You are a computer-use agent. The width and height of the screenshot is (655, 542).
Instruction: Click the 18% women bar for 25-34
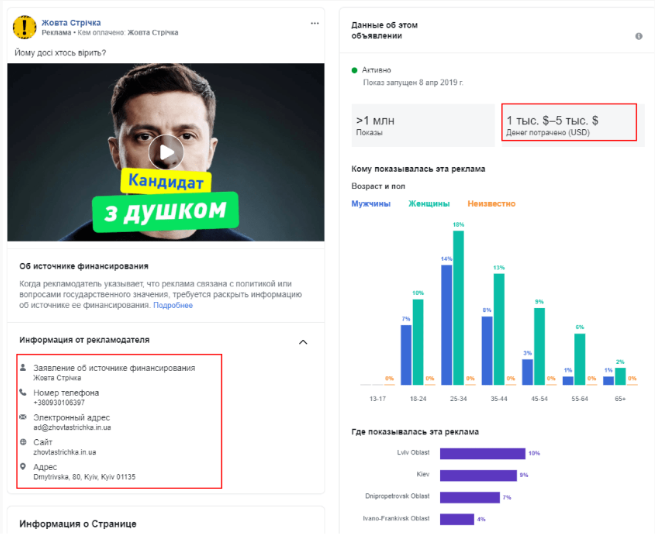click(458, 308)
